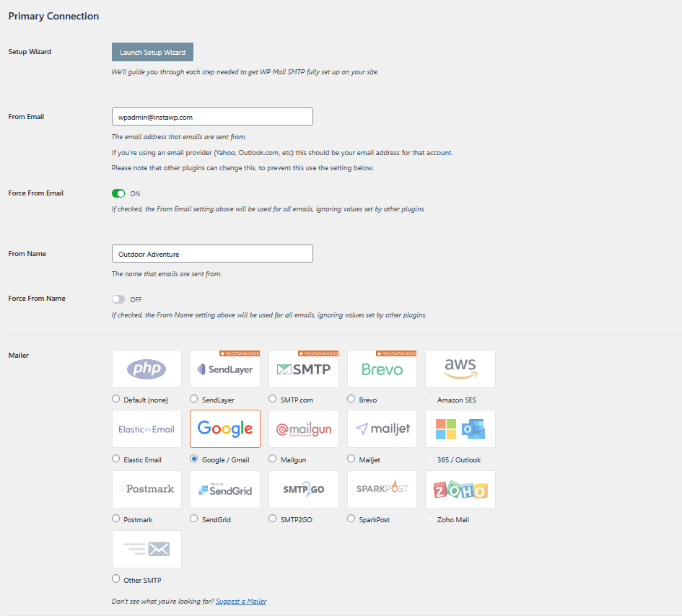Select the SendGrid radio button

tap(194, 519)
